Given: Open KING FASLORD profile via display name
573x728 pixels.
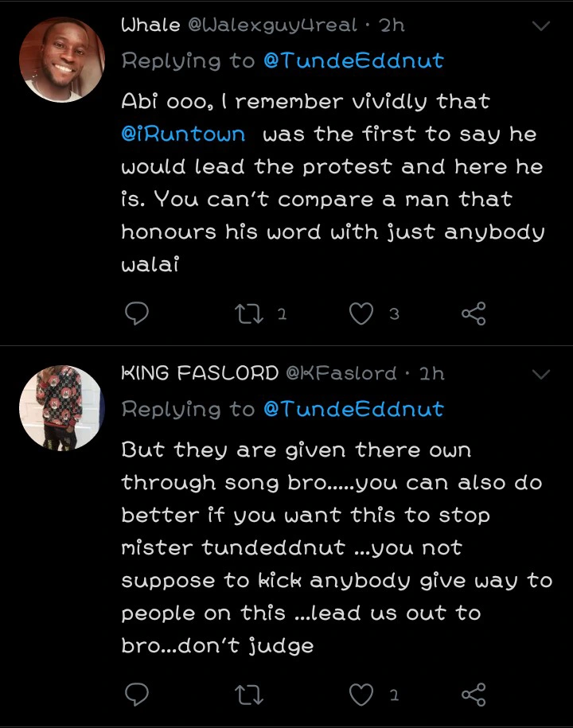Looking at the screenshot, I should point(199,373).
